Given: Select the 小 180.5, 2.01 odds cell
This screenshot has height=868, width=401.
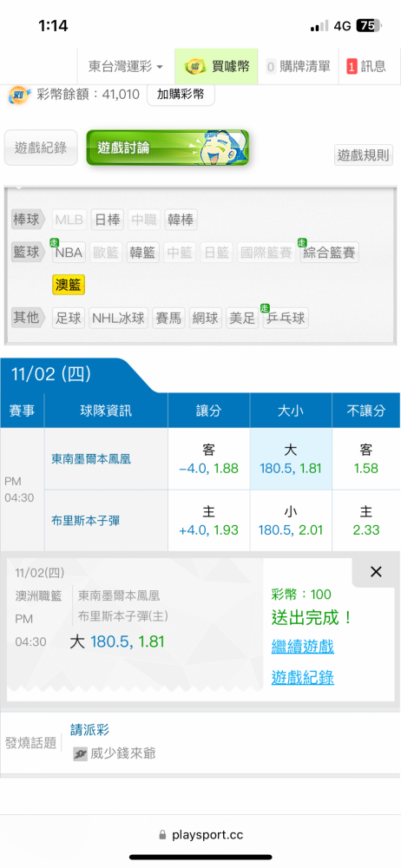Looking at the screenshot, I should pyautogui.click(x=291, y=520).
